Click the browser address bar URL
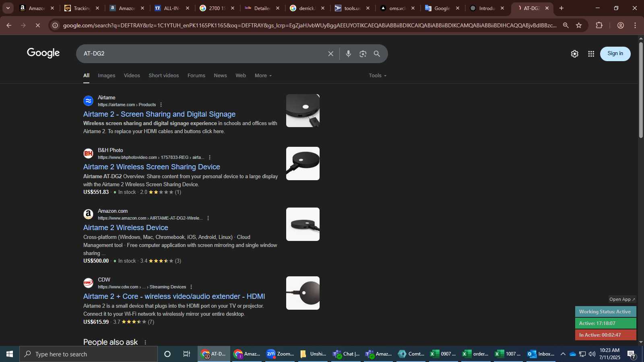This screenshot has width=644, height=362. point(310,25)
